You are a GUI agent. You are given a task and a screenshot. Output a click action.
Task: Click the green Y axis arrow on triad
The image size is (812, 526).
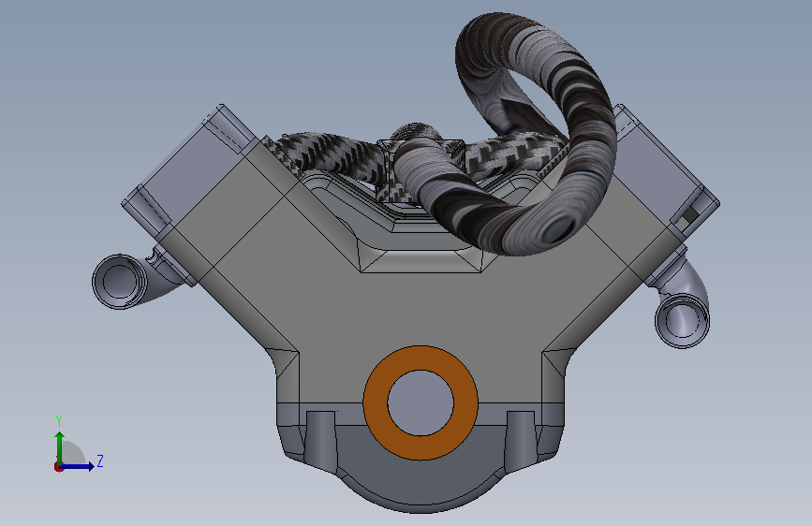(59, 448)
